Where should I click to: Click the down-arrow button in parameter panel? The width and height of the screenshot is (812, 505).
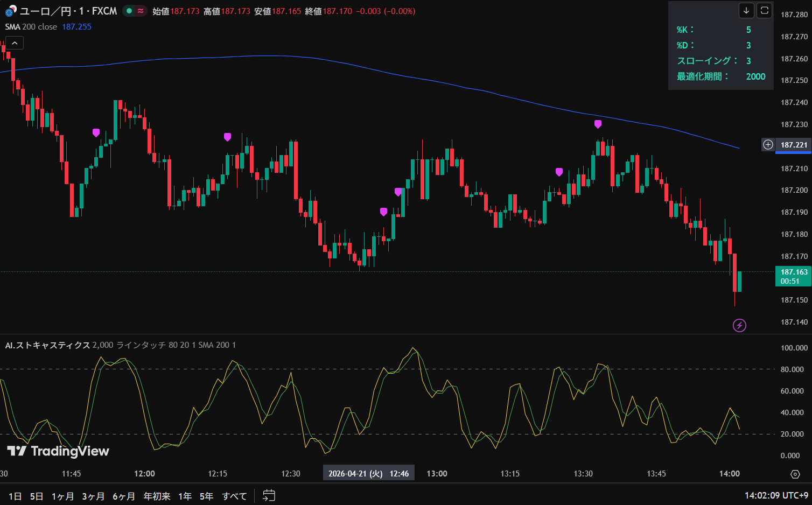(x=746, y=10)
